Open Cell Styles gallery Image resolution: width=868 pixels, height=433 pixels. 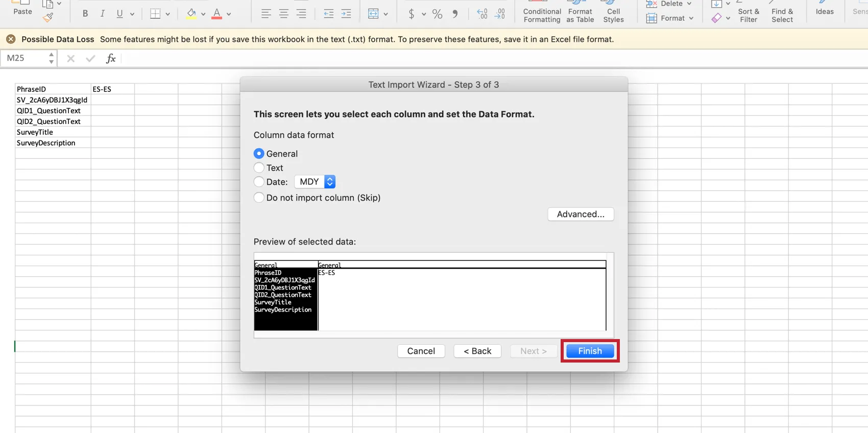[613, 12]
